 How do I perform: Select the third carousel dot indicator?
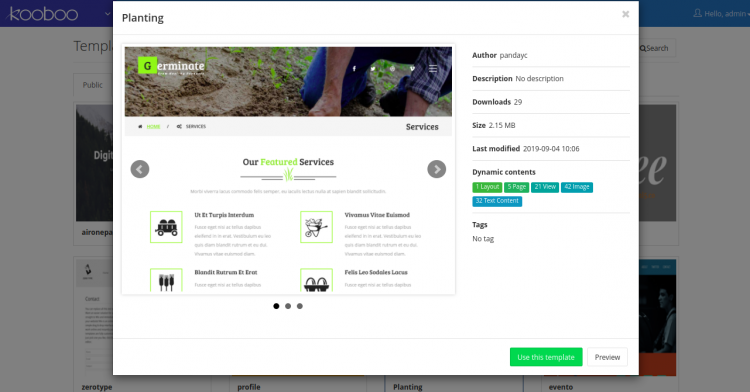pyautogui.click(x=300, y=306)
